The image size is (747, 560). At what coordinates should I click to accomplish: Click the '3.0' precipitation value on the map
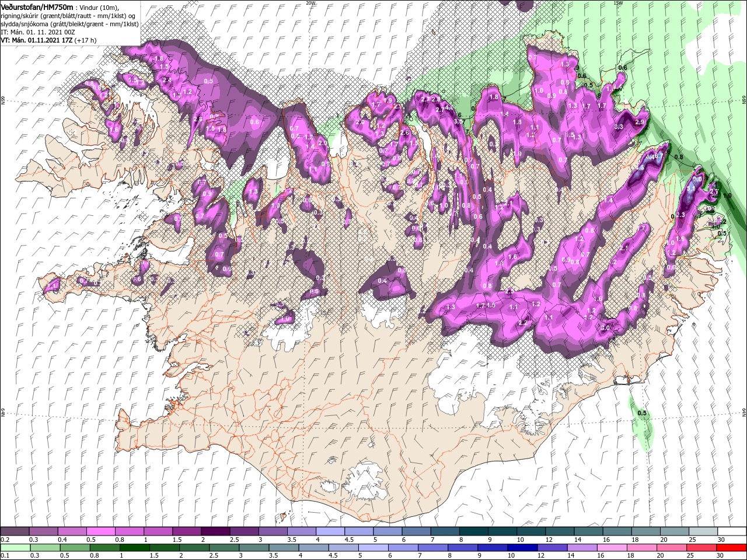click(x=605, y=328)
